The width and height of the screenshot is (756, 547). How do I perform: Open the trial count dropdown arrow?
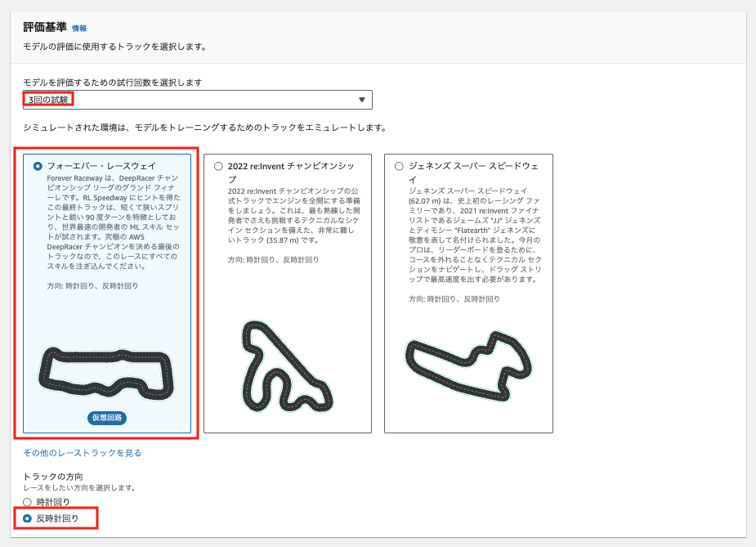coord(360,99)
